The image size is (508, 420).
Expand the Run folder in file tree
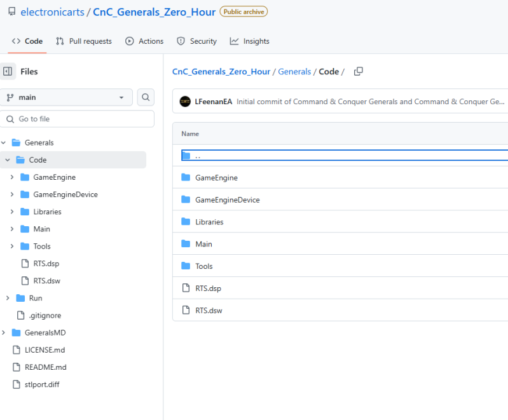[x=8, y=298]
